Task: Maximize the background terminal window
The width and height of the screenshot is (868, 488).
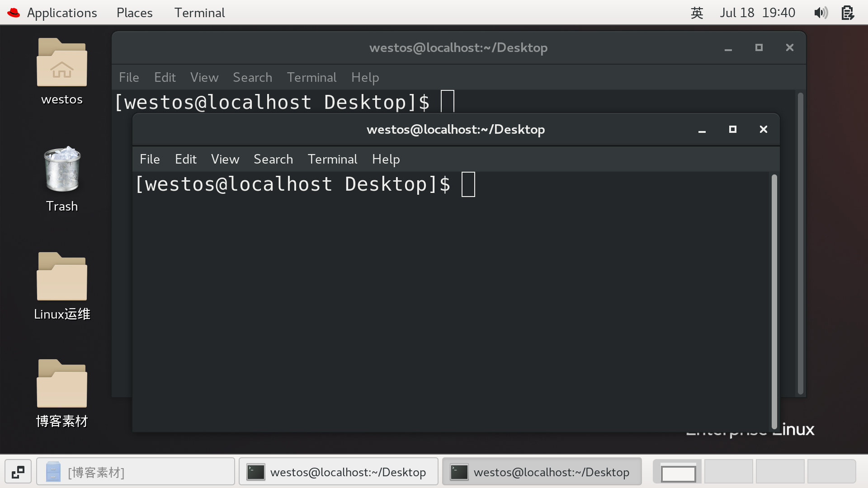Action: (x=759, y=48)
